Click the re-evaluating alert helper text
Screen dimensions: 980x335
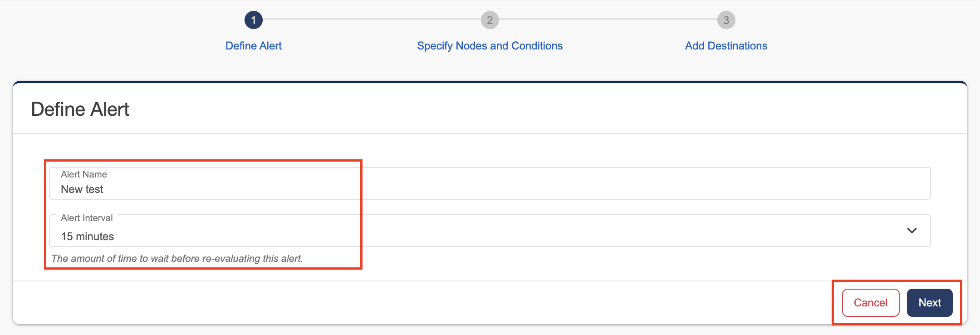point(177,259)
